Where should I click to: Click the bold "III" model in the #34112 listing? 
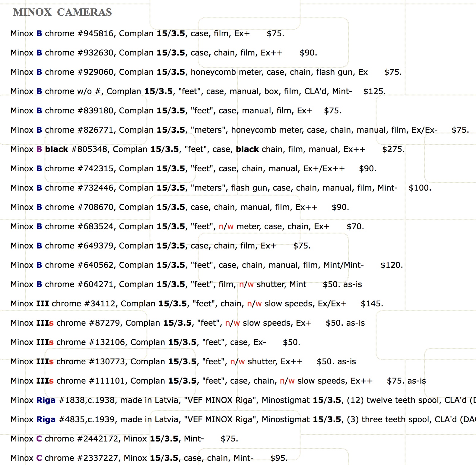click(x=43, y=304)
